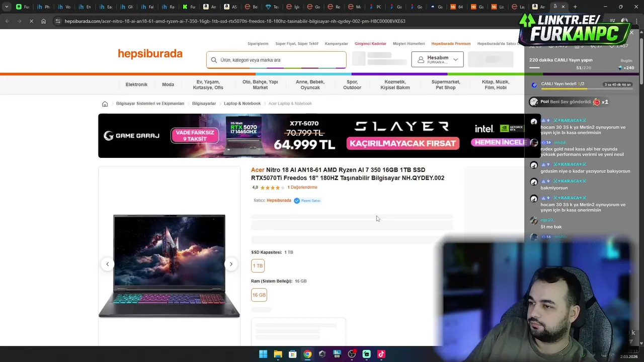Open the blue bars taskbar app

click(337, 354)
